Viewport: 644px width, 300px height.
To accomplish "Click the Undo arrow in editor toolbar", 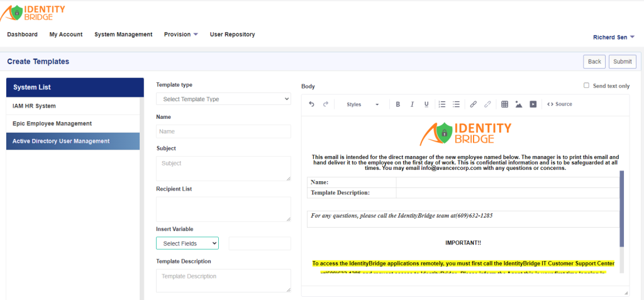I will point(312,104).
